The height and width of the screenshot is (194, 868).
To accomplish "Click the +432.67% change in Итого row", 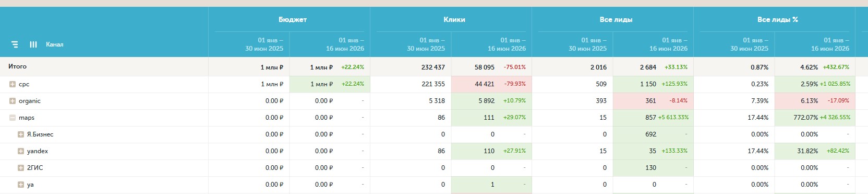I will [836, 67].
